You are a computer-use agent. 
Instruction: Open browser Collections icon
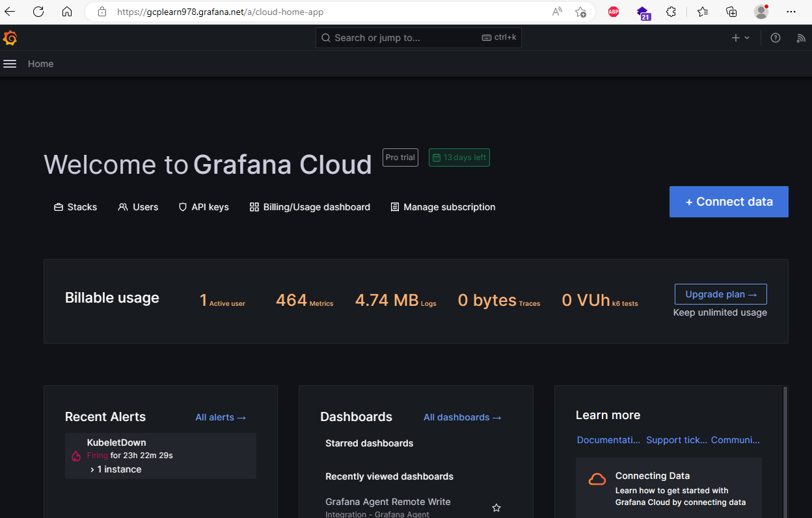pos(731,12)
